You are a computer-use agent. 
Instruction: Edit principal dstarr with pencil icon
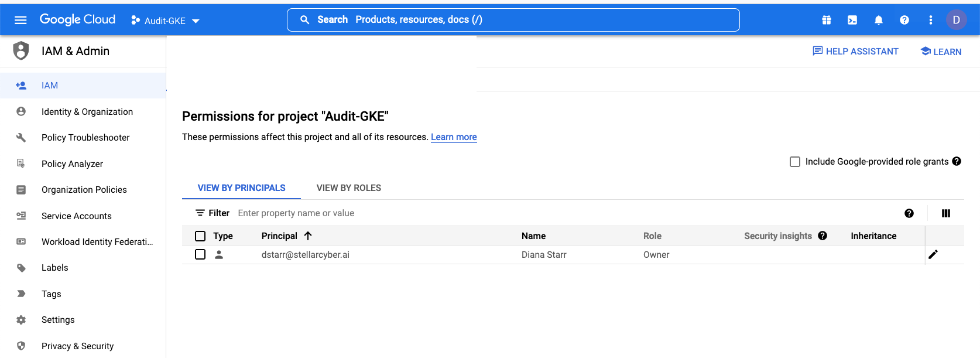[933, 254]
